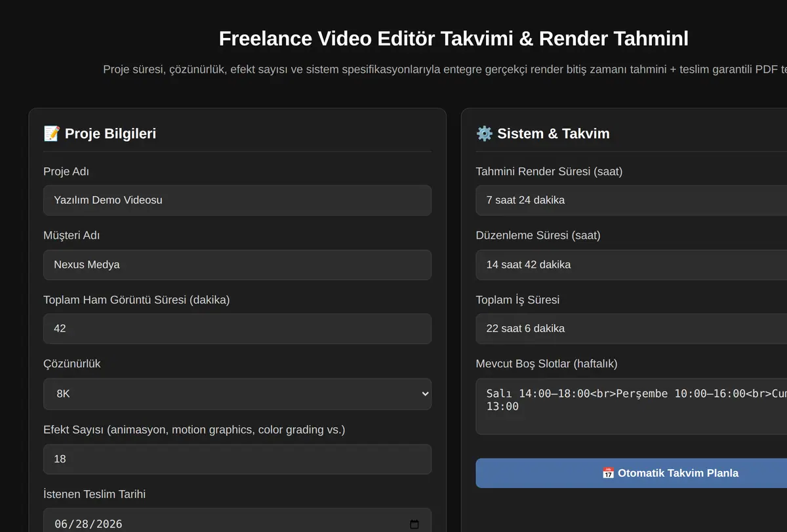Click the Toplam İş Süresi label
The image size is (787, 532).
click(517, 300)
